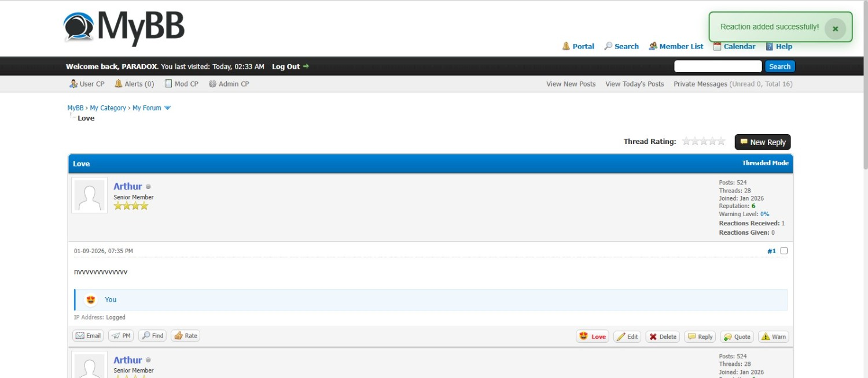This screenshot has height=378, width=868.
Task: Click the Warn button on post
Action: pyautogui.click(x=774, y=336)
